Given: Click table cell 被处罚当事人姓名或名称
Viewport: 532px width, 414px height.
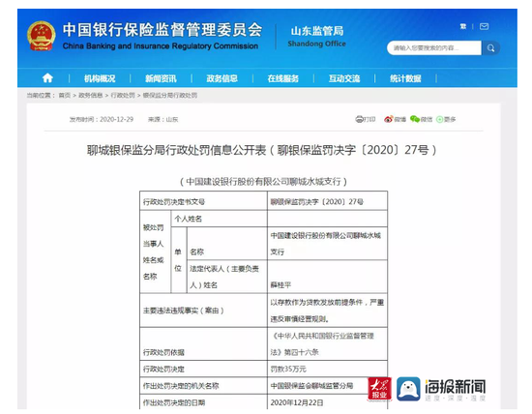Looking at the screenshot, I should 156,251.
